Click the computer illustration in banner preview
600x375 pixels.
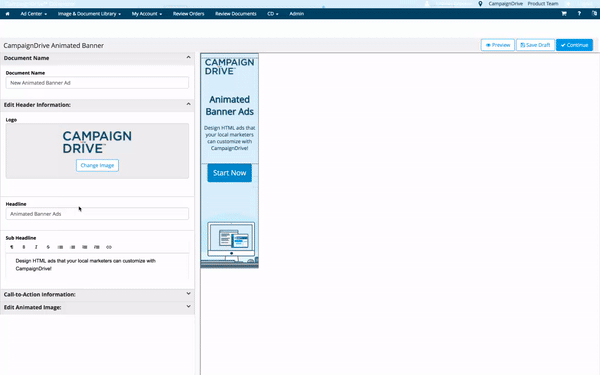click(231, 241)
